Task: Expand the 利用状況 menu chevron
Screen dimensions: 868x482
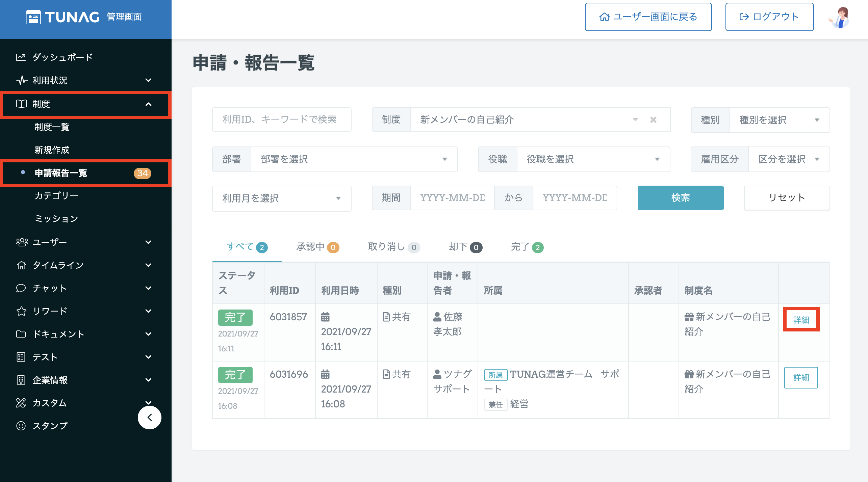Action: [x=148, y=80]
